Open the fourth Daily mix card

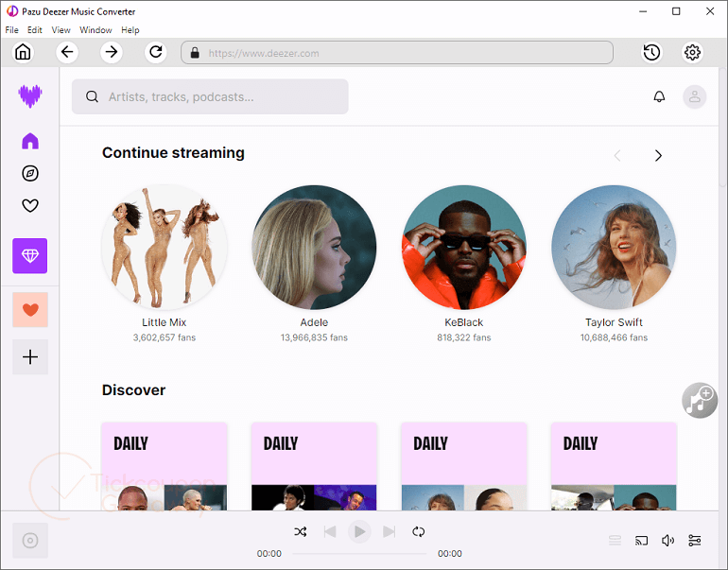(x=614, y=466)
